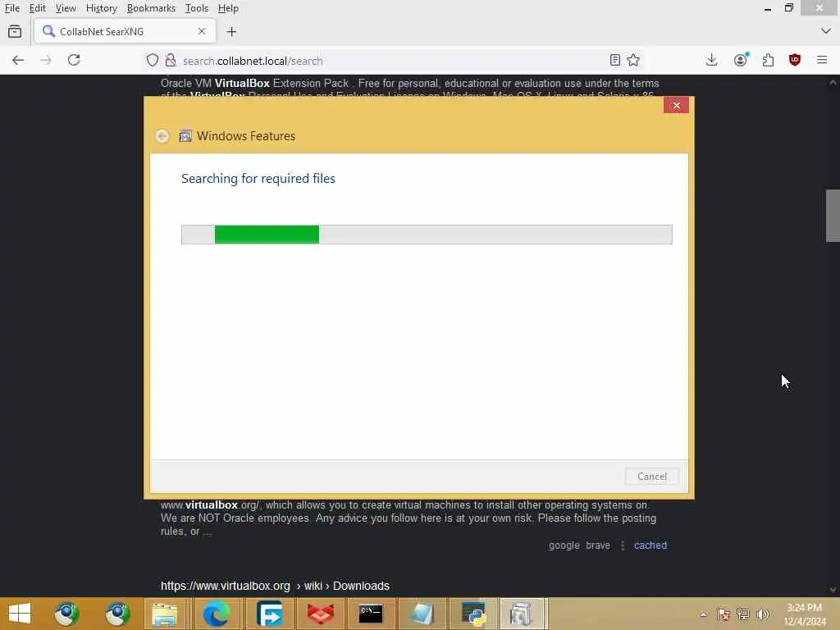Open File Explorer from the taskbar
Viewport: 840px width, 630px height.
coord(164,614)
